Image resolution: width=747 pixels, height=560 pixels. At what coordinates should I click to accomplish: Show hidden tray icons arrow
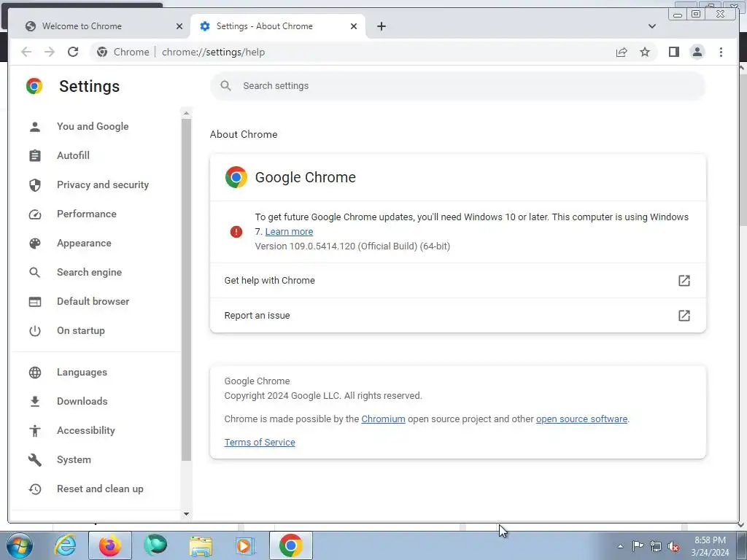tap(620, 546)
